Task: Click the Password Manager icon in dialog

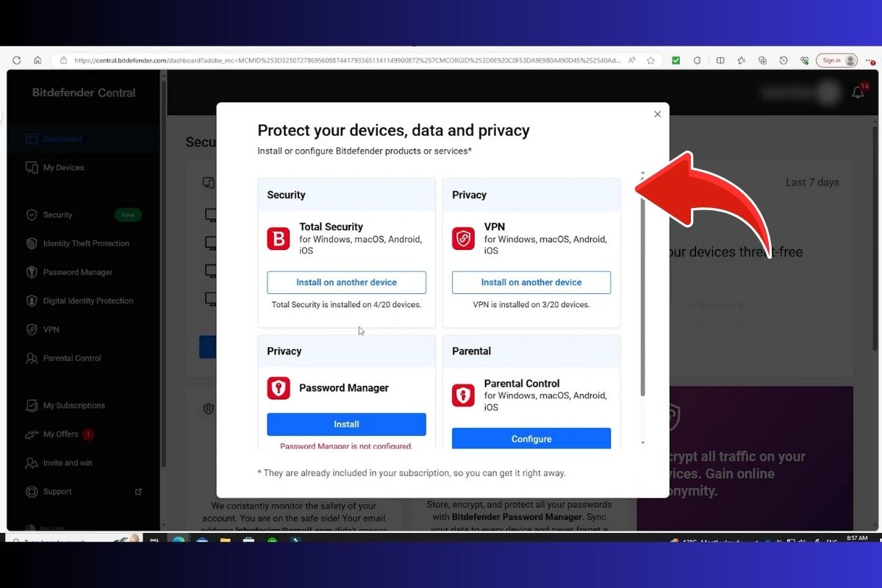Action: coord(279,388)
